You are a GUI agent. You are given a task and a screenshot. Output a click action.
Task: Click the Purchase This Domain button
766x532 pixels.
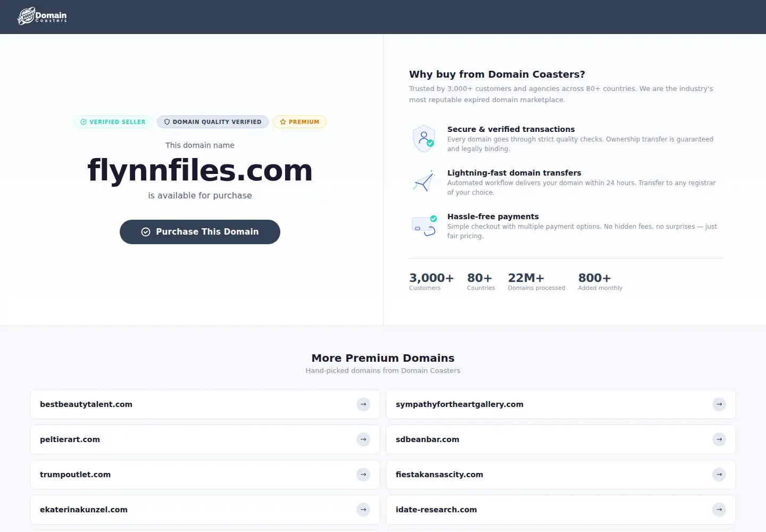tap(200, 232)
